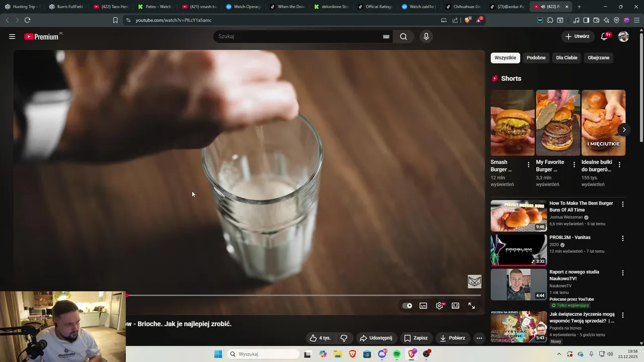Open options for Smash Burger short
644x362 pixels.
pyautogui.click(x=528, y=164)
